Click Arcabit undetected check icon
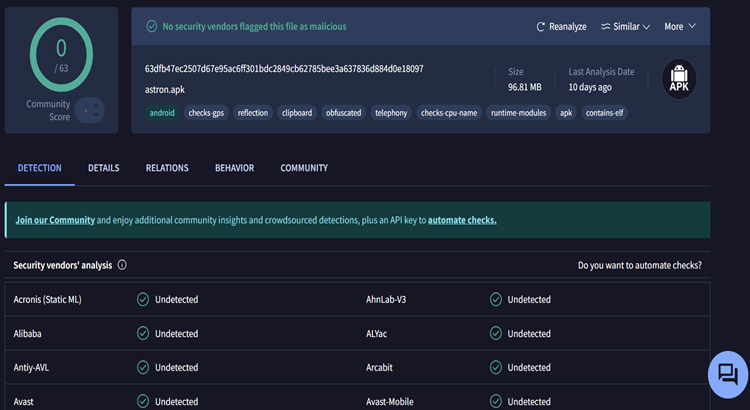The image size is (750, 410). (496, 367)
